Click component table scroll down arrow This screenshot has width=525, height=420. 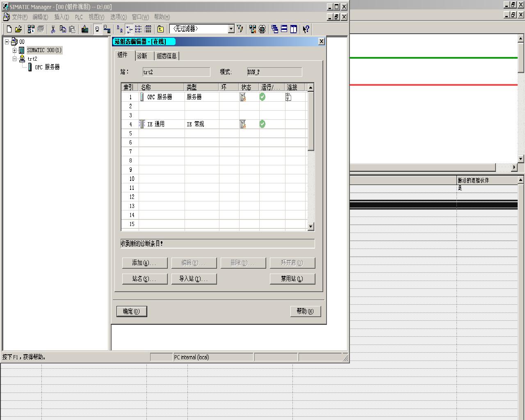click(311, 226)
